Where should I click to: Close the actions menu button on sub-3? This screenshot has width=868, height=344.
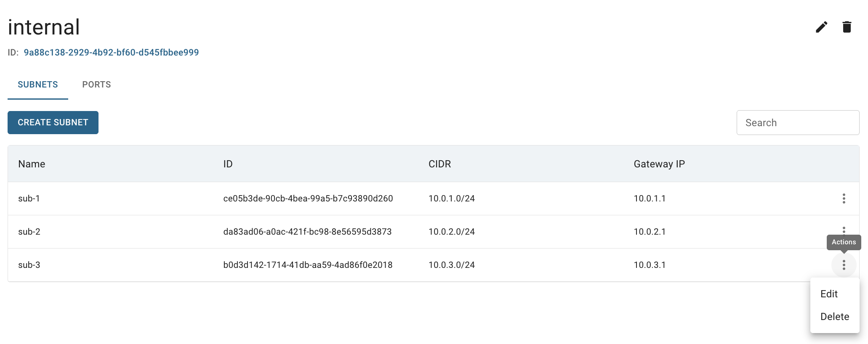(844, 265)
